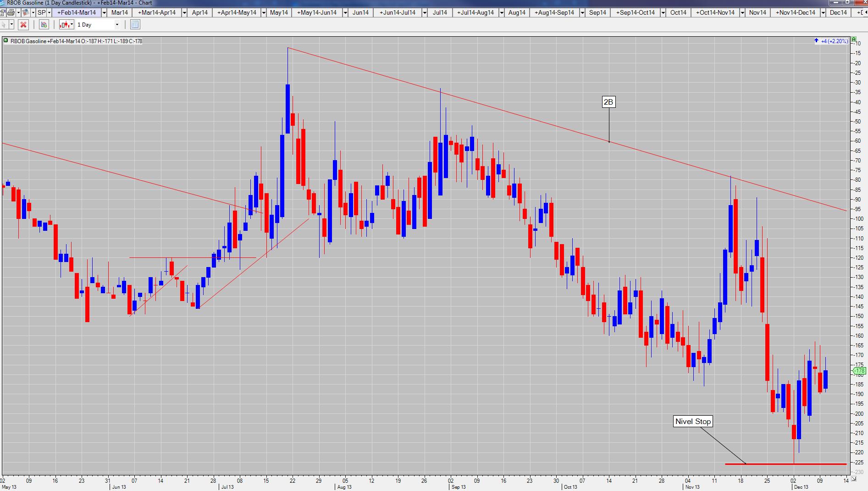Expand the pointer tool dropdown arrow

point(11,24)
